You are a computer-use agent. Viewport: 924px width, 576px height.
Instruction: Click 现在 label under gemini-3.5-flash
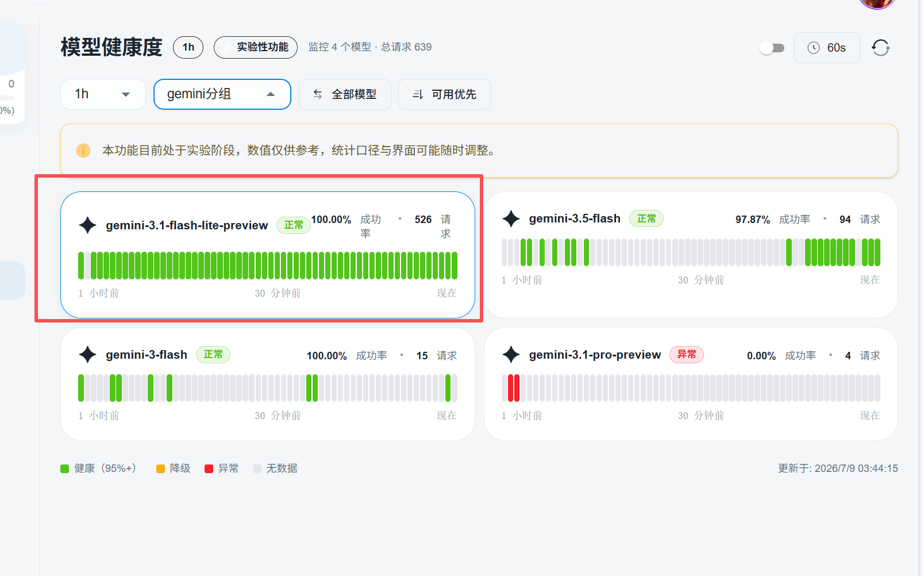pos(870,280)
